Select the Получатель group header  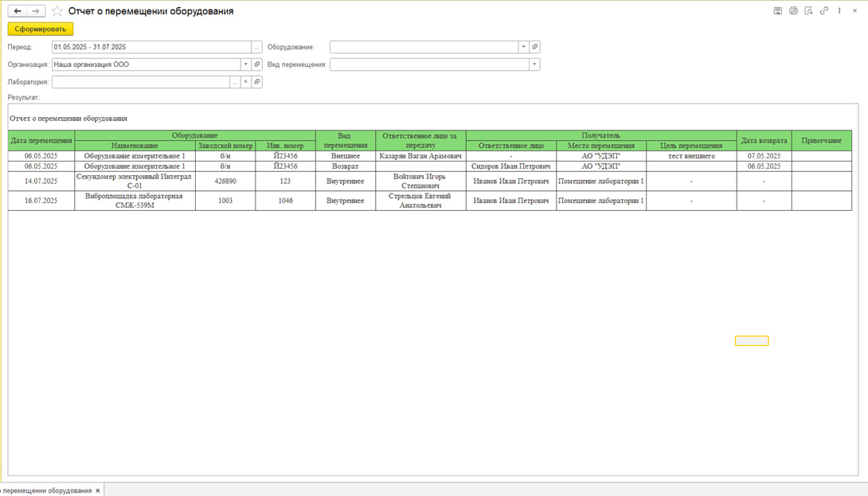point(601,135)
